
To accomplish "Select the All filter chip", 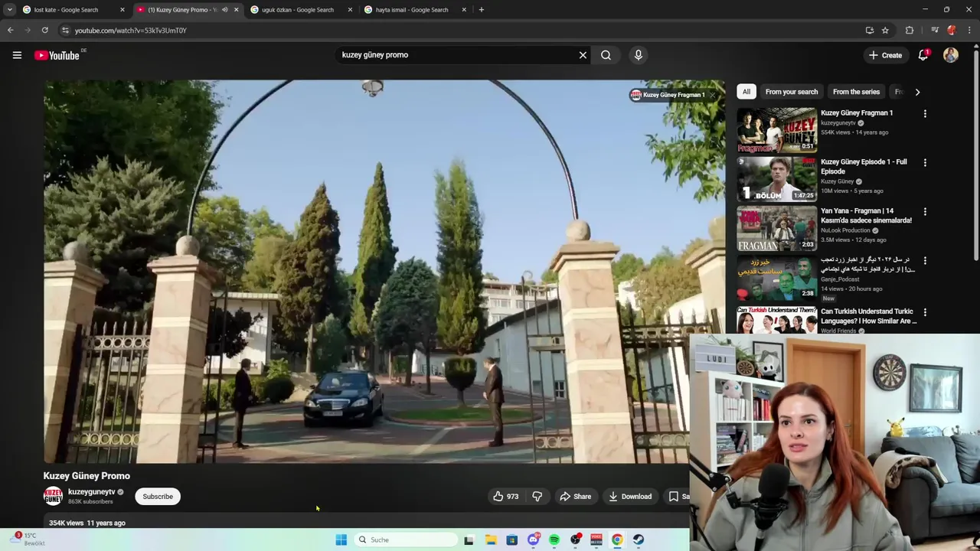I will (746, 92).
